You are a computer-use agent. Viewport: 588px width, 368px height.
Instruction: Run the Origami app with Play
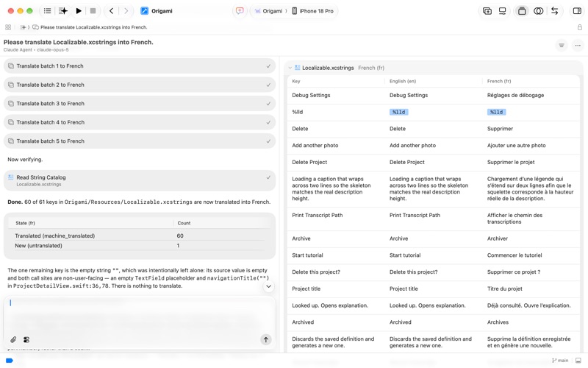(79, 11)
